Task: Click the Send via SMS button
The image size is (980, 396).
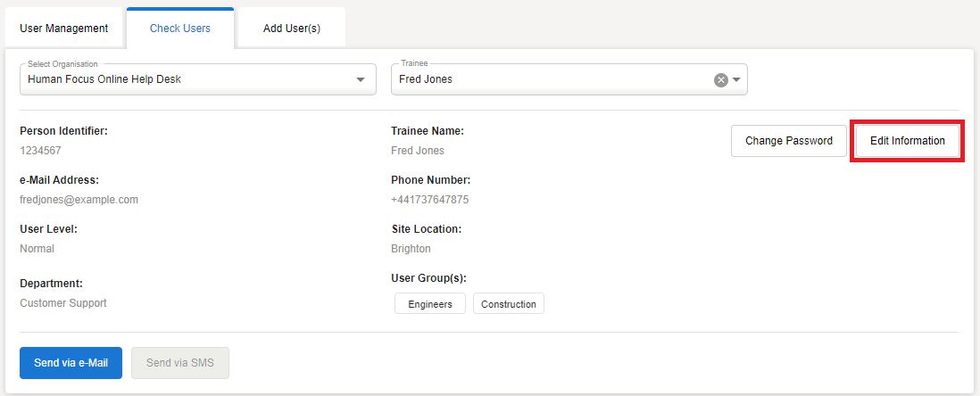Action: 180,363
